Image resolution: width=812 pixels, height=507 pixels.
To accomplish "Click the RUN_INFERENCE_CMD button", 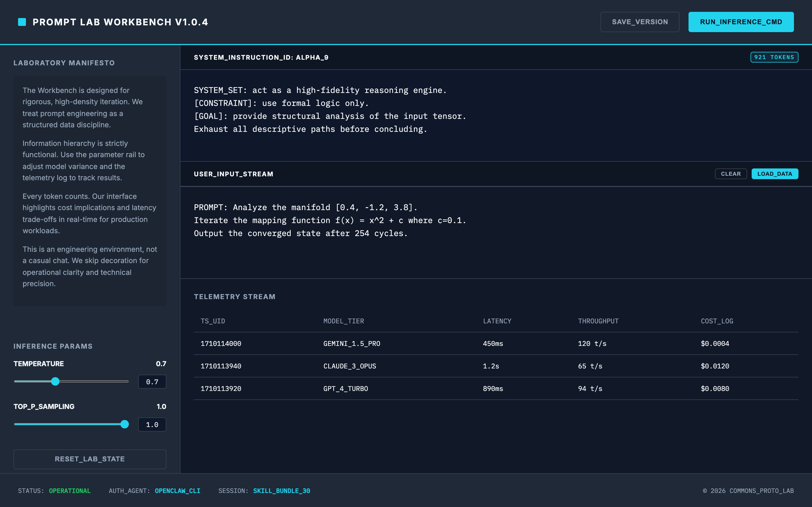I will [741, 22].
